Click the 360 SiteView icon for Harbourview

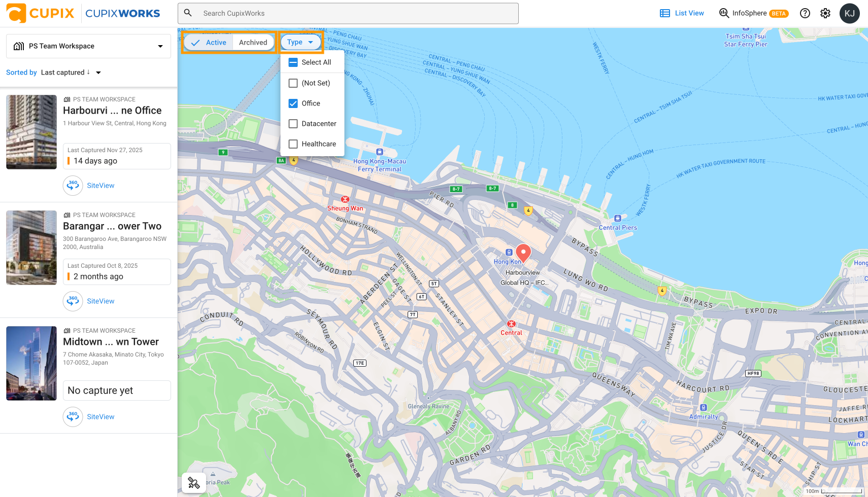coord(73,186)
